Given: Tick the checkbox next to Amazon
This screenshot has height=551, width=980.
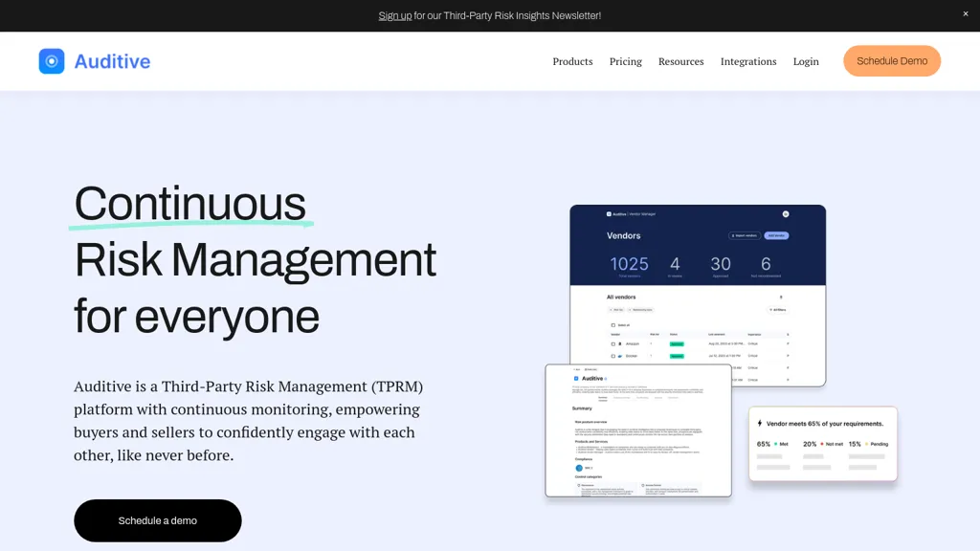Looking at the screenshot, I should pyautogui.click(x=612, y=343).
